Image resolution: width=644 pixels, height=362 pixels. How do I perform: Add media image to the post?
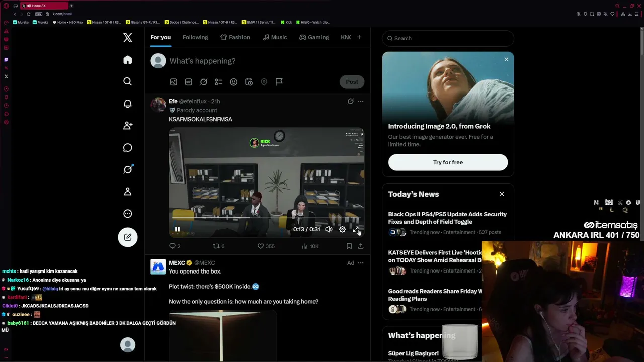click(173, 82)
